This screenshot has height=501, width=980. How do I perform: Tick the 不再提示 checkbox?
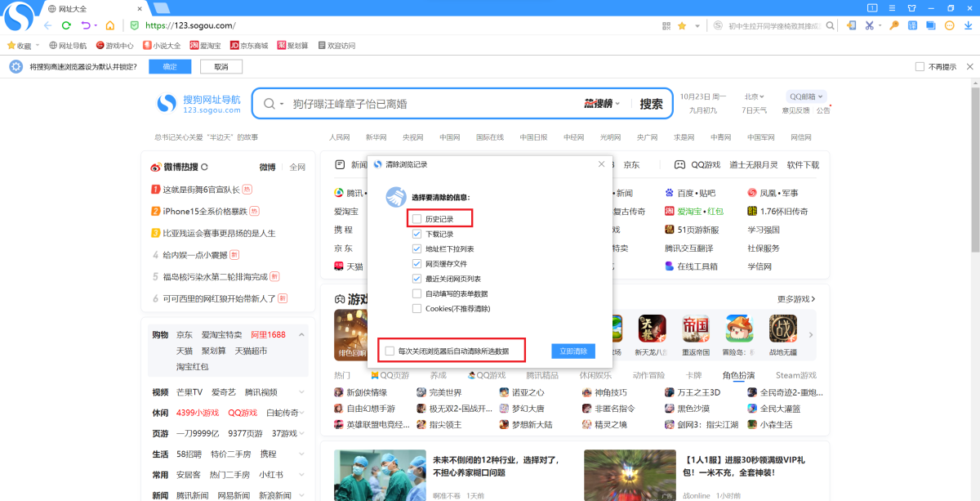[x=920, y=66]
